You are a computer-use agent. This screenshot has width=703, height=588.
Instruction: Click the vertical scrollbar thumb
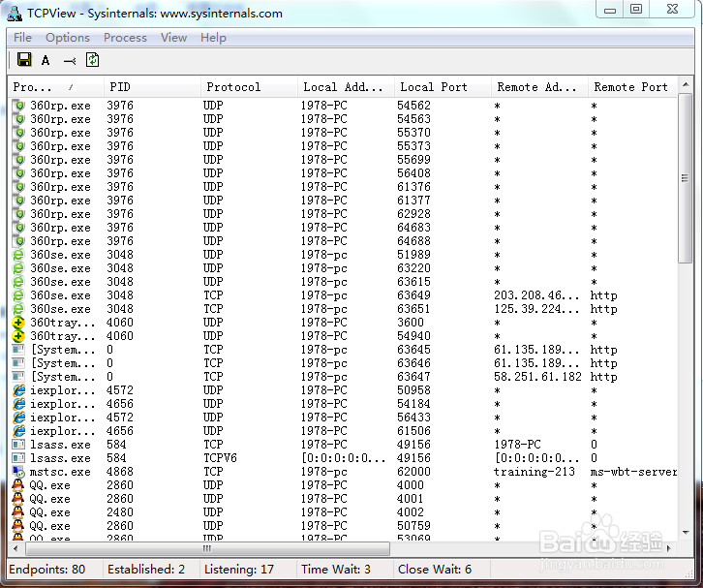coord(685,178)
